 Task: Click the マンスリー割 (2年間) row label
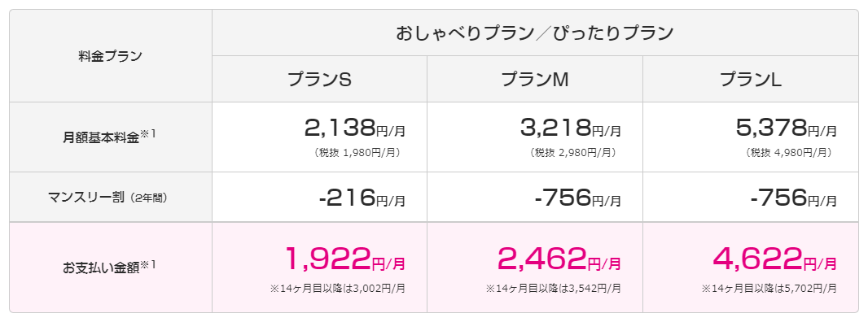tap(107, 198)
